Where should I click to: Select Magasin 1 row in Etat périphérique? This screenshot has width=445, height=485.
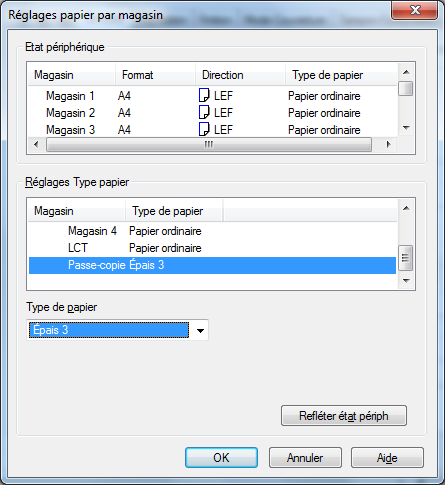[212, 96]
